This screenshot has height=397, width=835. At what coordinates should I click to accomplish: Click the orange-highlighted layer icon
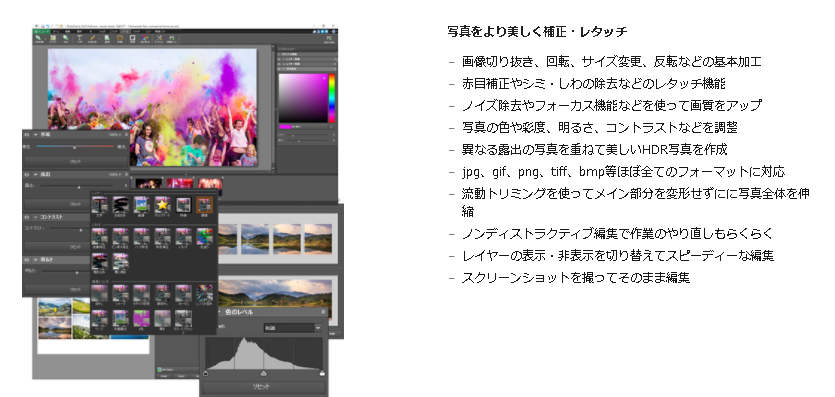pos(204,205)
